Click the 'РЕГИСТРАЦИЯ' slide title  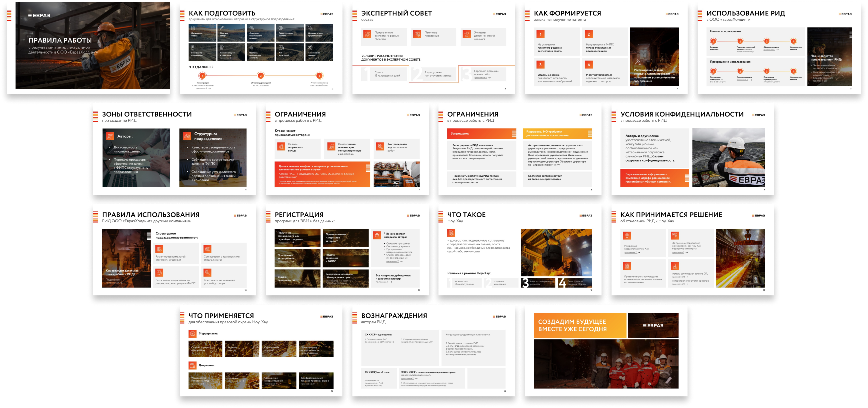[299, 215]
